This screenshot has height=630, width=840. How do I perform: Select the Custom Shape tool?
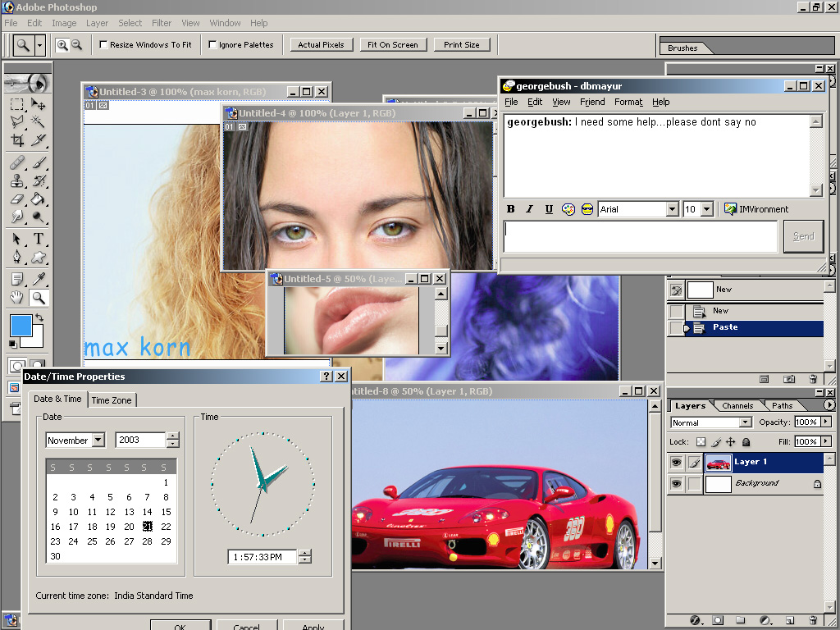click(x=38, y=257)
